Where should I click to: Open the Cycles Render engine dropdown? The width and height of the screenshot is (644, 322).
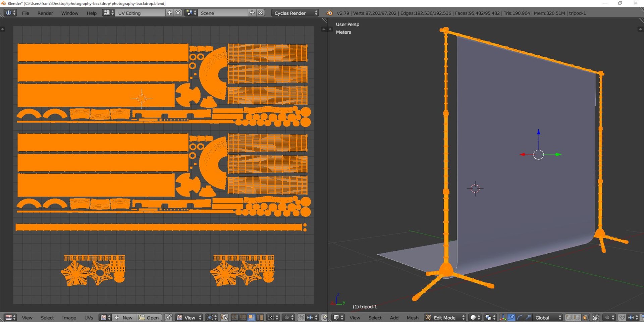coord(295,13)
